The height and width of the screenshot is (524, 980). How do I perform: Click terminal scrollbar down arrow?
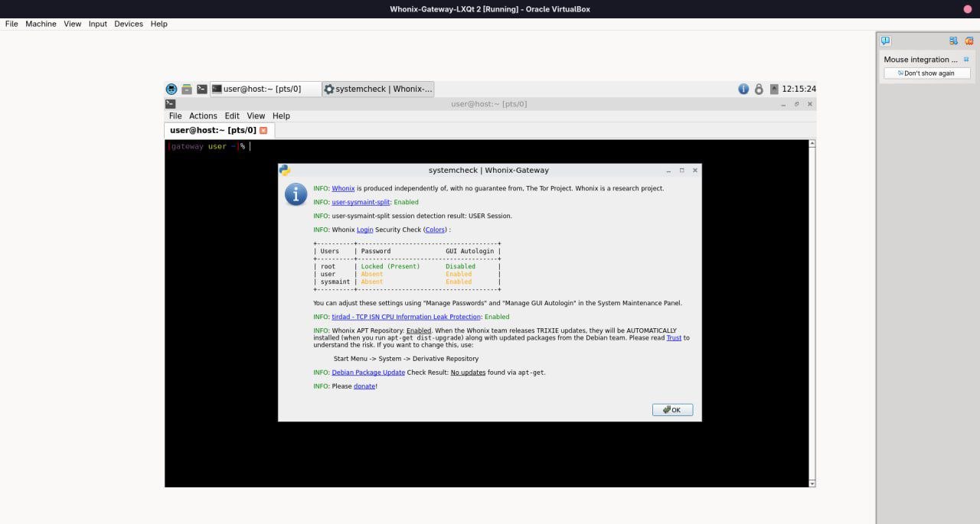tap(812, 483)
